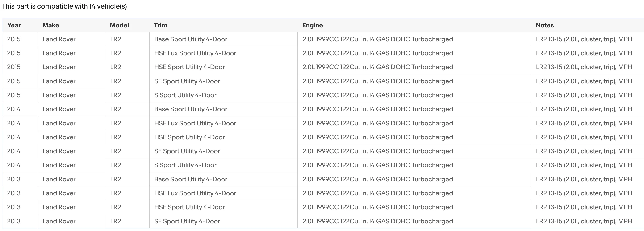Click notes cell in the 2013 Base row
644x231 pixels.
pyautogui.click(x=587, y=179)
